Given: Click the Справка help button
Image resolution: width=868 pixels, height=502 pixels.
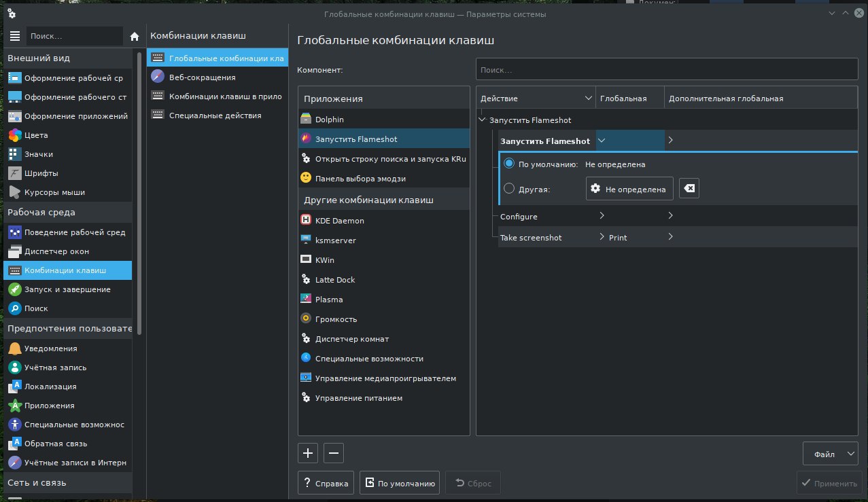Looking at the screenshot, I should coord(326,483).
